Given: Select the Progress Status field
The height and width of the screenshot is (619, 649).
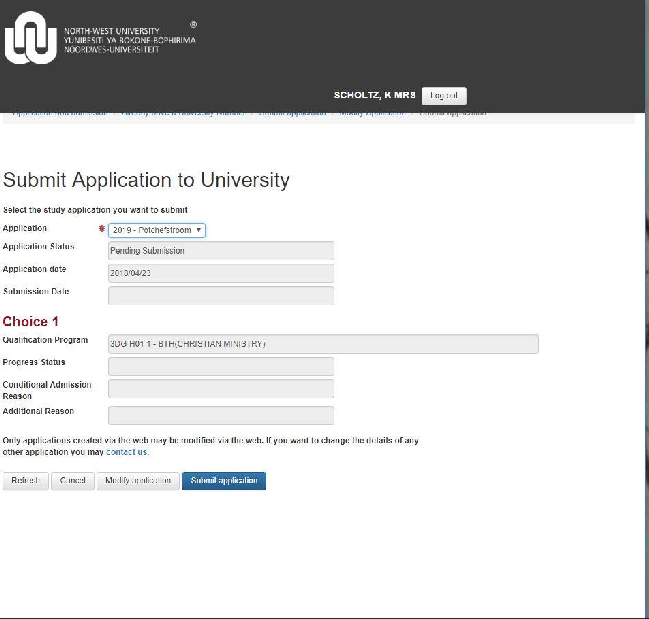Looking at the screenshot, I should 220,366.
